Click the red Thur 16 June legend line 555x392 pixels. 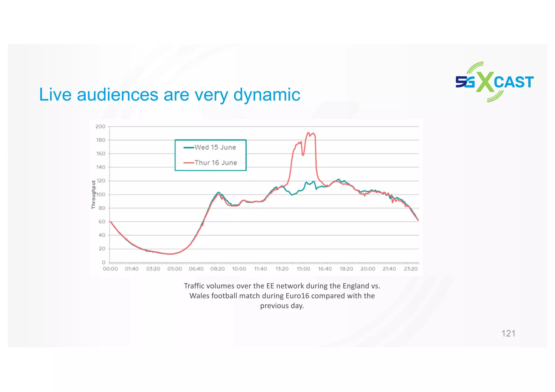coord(189,163)
